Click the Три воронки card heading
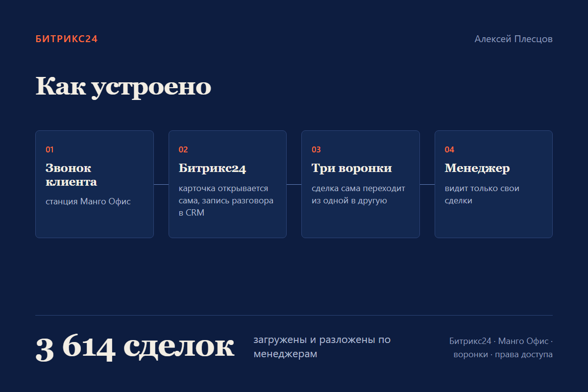 click(x=352, y=169)
